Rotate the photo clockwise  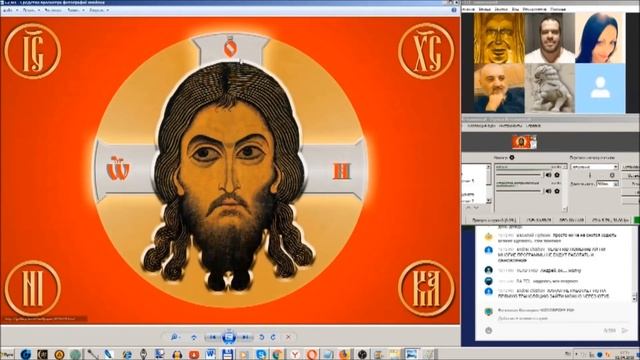tap(273, 337)
